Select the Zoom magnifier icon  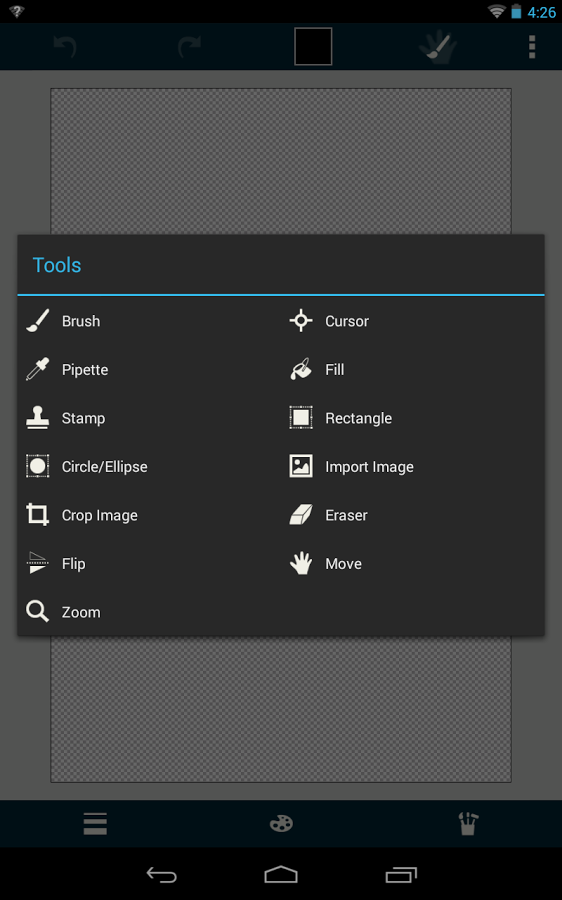pyautogui.click(x=38, y=612)
